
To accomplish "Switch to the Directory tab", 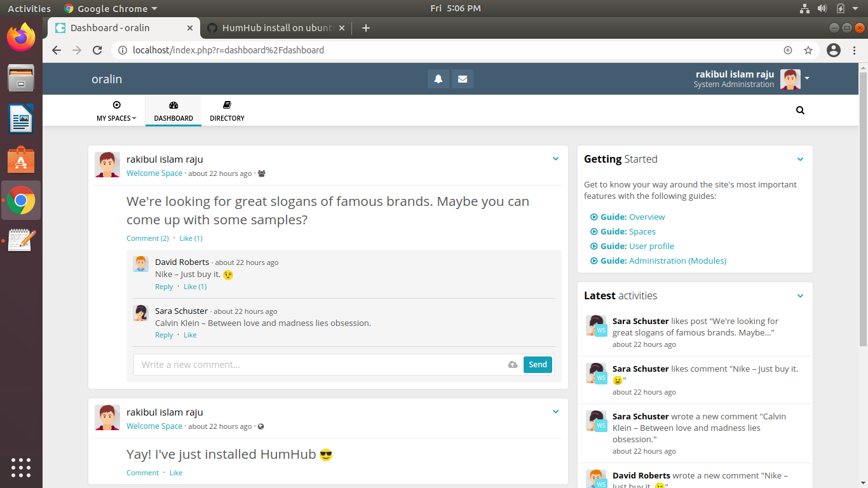I will (x=226, y=111).
